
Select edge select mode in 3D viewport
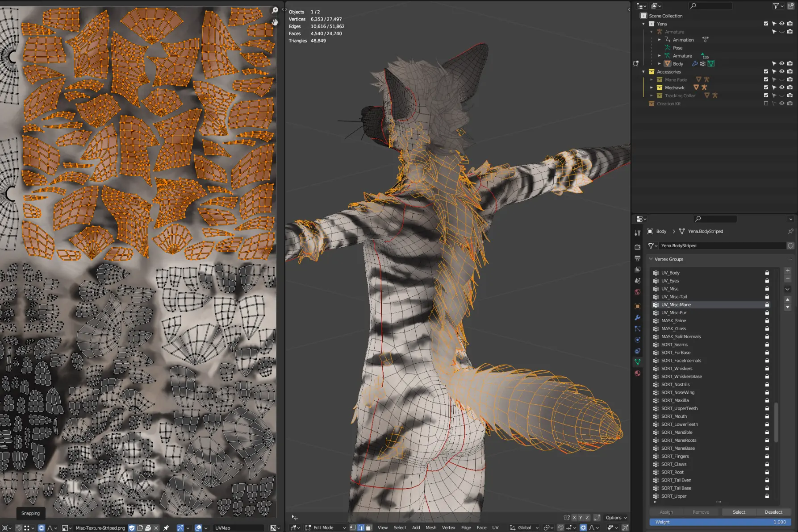[361, 528]
